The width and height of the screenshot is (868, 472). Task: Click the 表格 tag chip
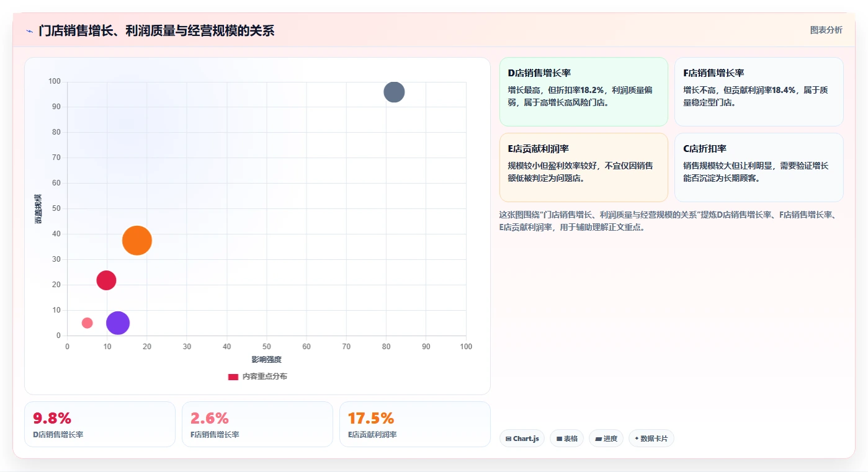567,439
